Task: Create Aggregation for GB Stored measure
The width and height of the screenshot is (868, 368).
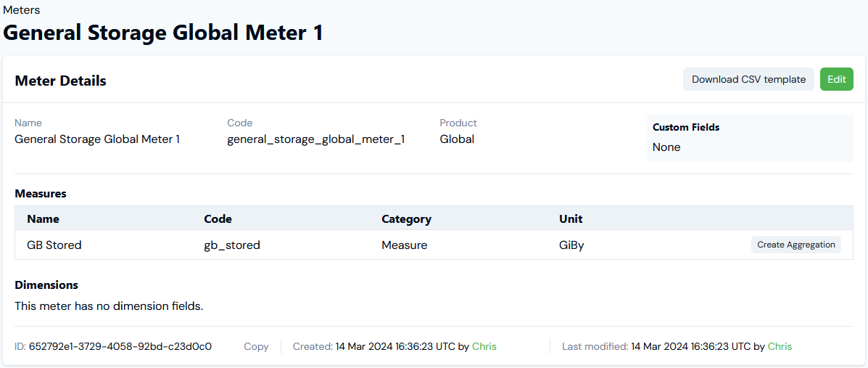Action: coord(796,245)
